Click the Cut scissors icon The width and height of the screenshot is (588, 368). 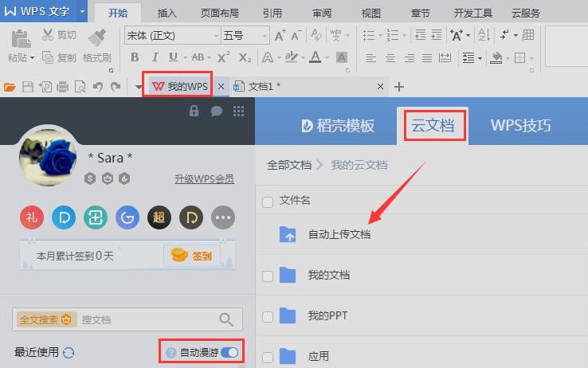[48, 34]
